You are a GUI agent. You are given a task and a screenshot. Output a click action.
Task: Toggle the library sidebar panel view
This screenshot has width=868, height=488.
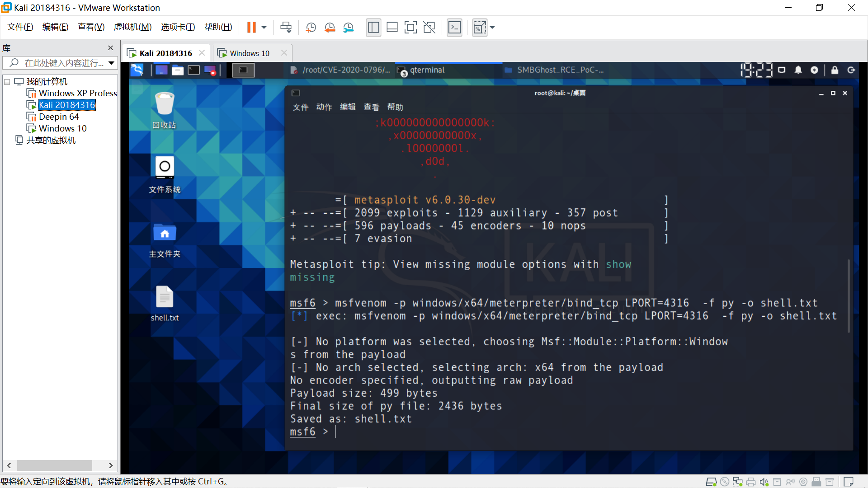tap(373, 28)
